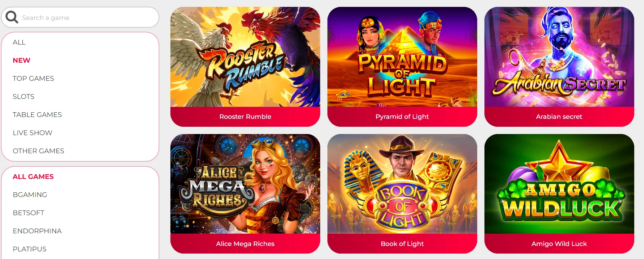Click the Book of Light title bar

tap(402, 244)
